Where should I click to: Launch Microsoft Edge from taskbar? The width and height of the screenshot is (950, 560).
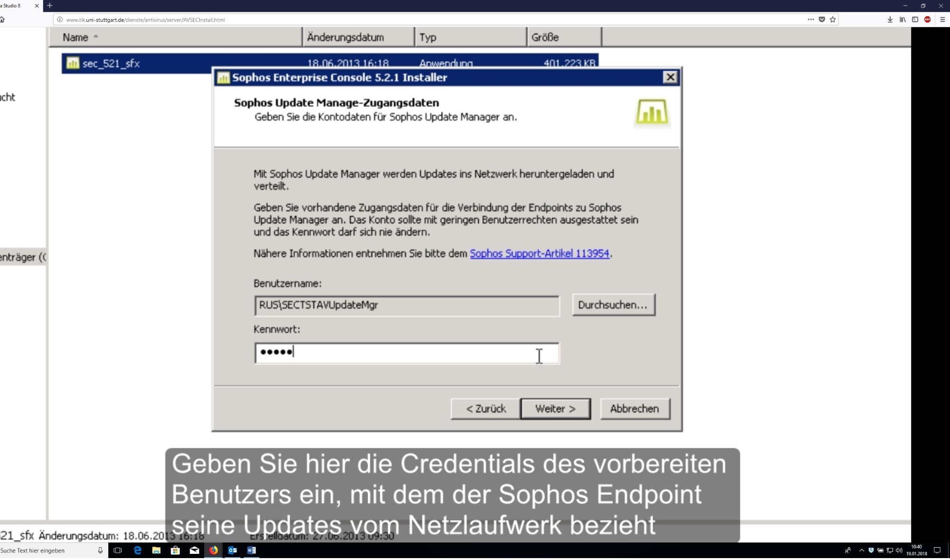(x=137, y=551)
